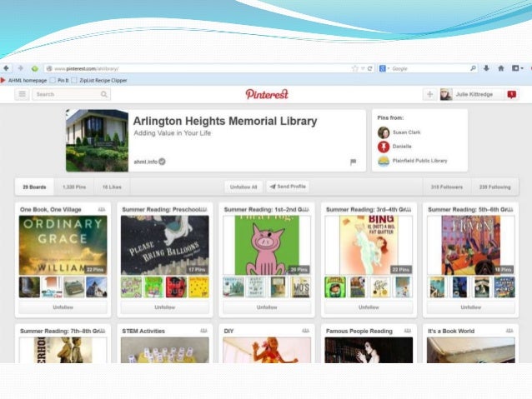
Task: Open Summer Reading 1st-2nd pig cover
Action: (267, 245)
